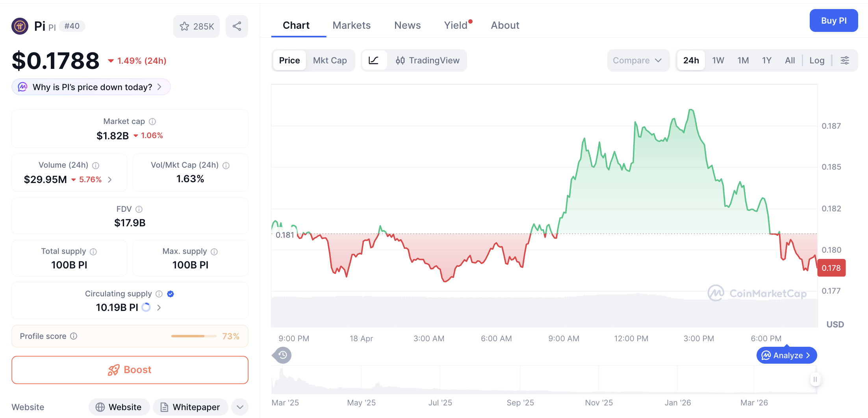Add Pi to watchlist via star icon
The width and height of the screenshot is (868, 418).
(x=185, y=26)
